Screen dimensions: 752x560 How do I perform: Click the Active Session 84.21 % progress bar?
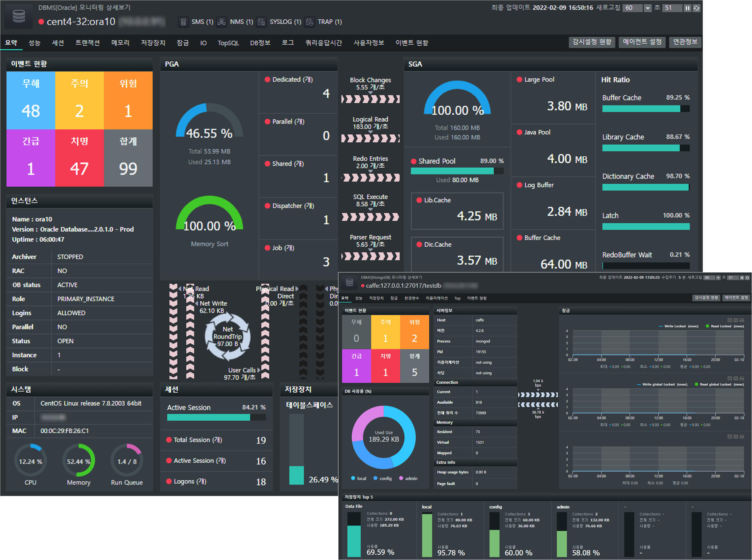coord(216,417)
